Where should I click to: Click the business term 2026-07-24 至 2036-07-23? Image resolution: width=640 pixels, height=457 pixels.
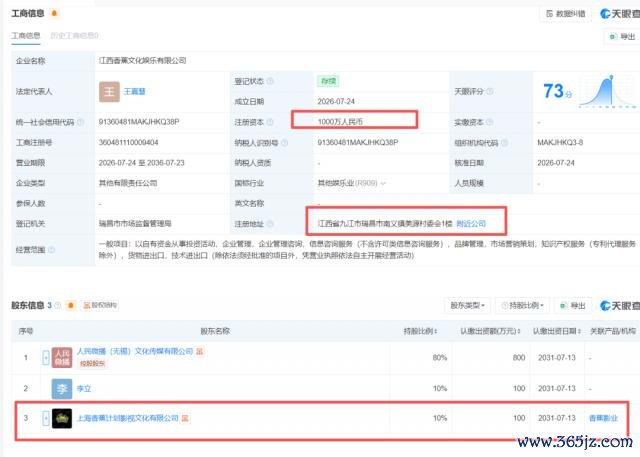[x=142, y=163]
